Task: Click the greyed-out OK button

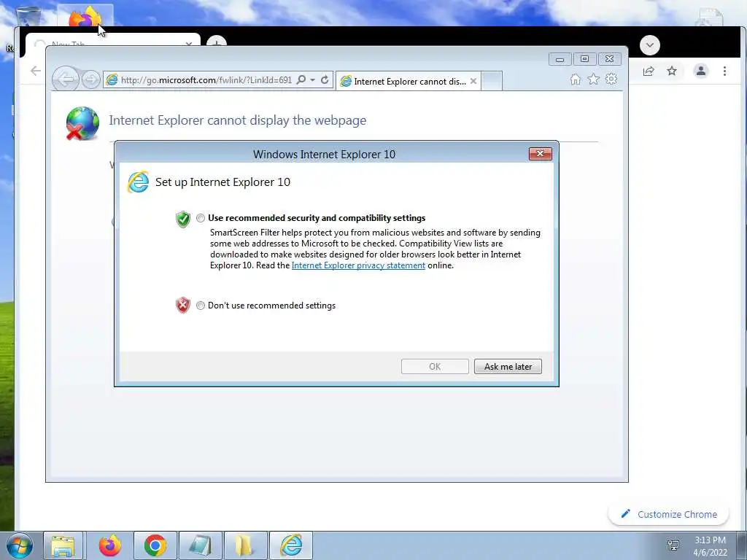Action: 435,367
